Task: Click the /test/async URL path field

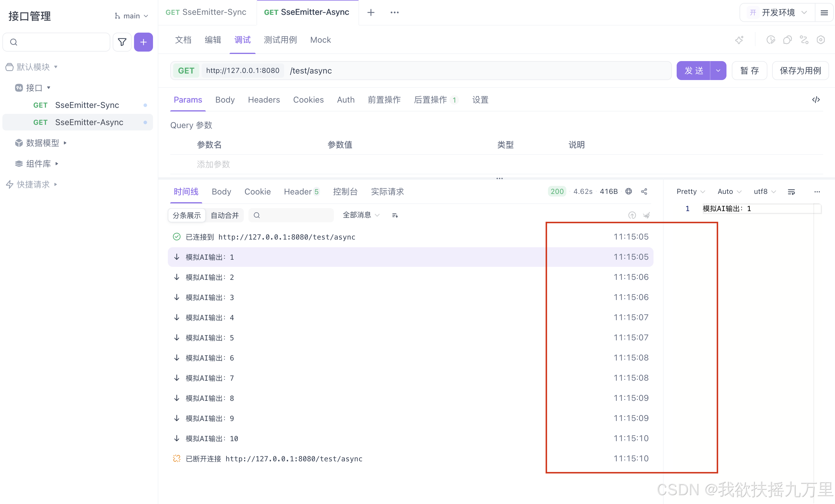Action: point(478,71)
